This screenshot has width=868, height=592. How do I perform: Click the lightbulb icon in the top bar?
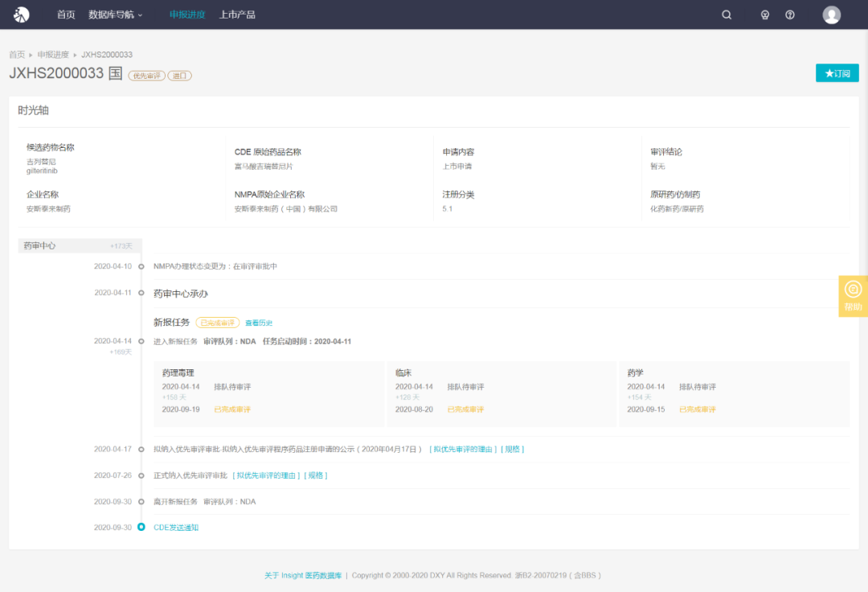(765, 15)
